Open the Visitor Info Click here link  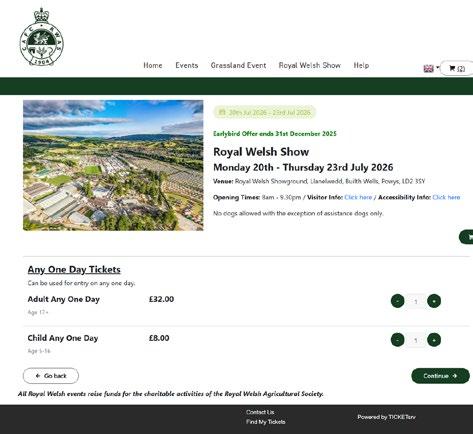tap(358, 197)
